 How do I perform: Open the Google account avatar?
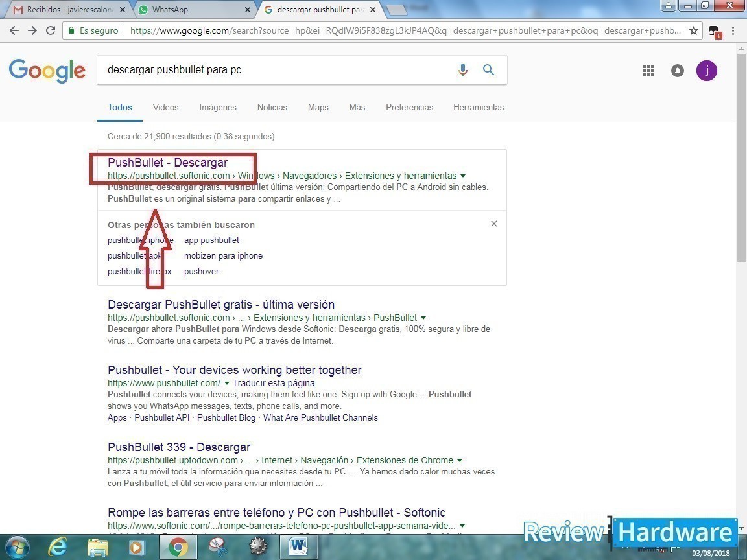click(707, 71)
